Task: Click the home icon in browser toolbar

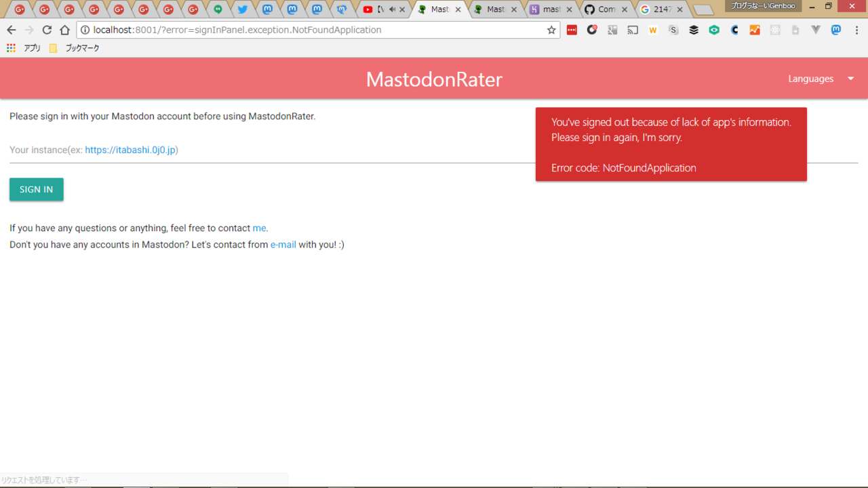Action: point(64,30)
